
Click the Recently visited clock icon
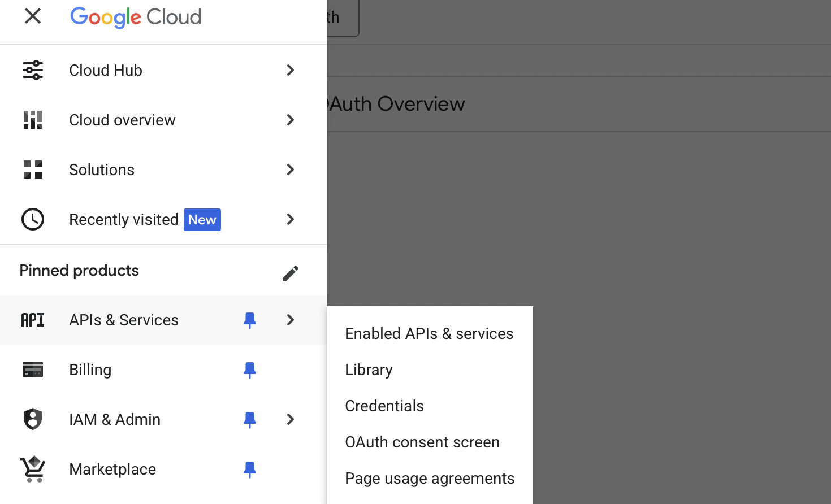click(x=32, y=219)
